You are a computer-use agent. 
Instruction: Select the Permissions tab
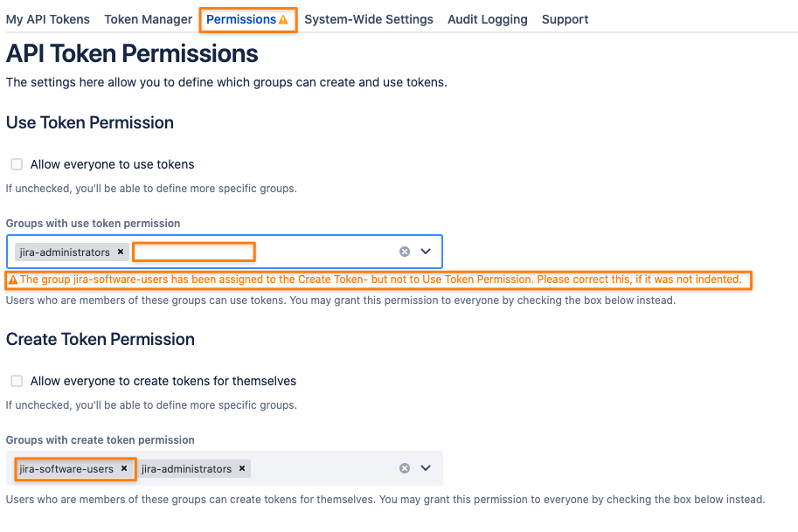[x=240, y=19]
